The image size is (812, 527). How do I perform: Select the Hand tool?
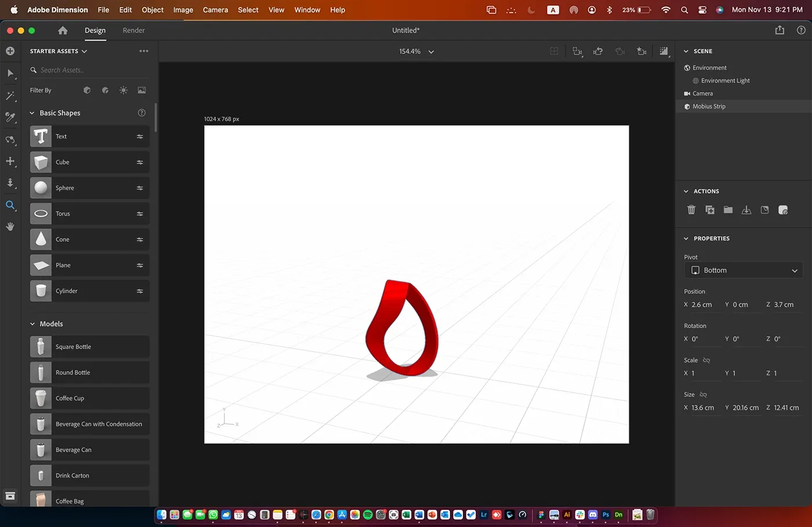tap(10, 227)
